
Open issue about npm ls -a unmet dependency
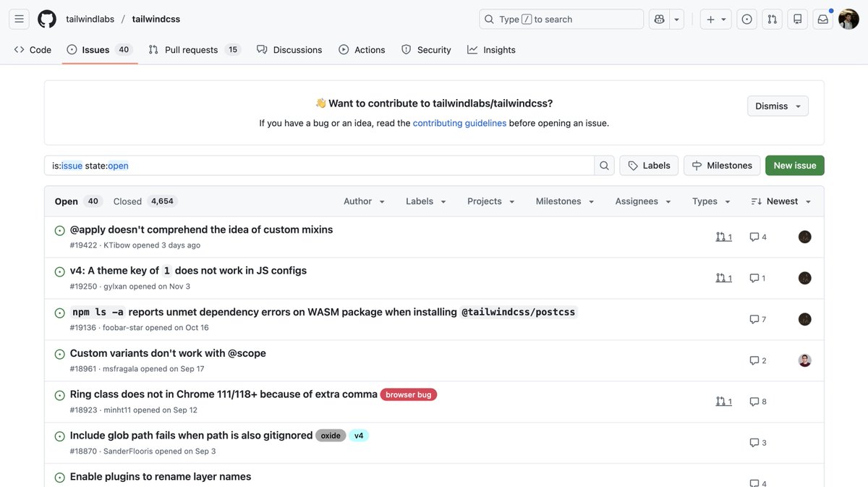(323, 312)
